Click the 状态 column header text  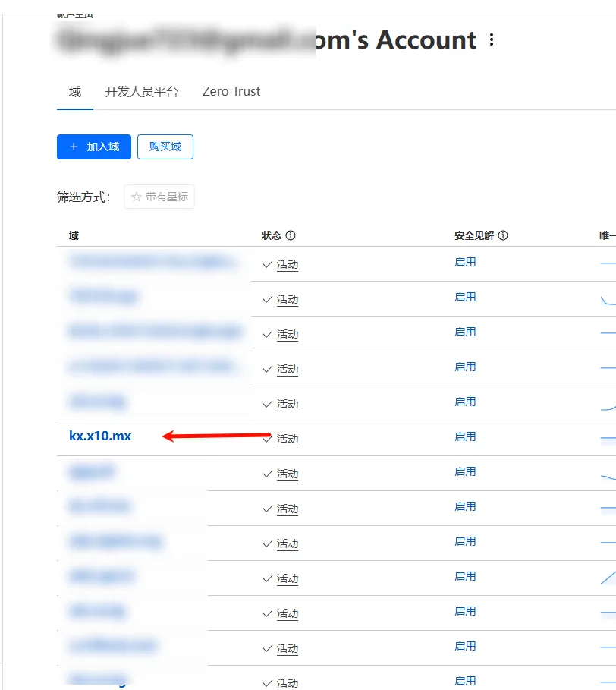(x=272, y=235)
